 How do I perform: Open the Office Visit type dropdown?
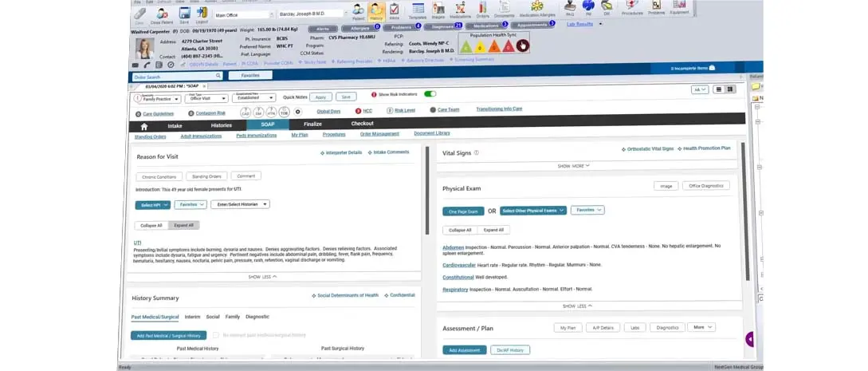click(206, 98)
